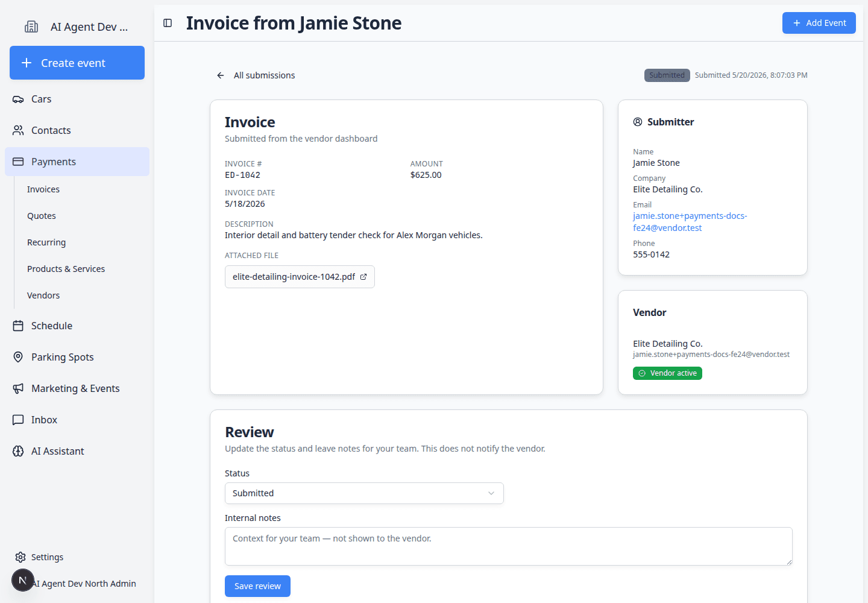Screen dimensions: 868x603
Task: Click submitter name Jamie Stone
Action: (656, 163)
